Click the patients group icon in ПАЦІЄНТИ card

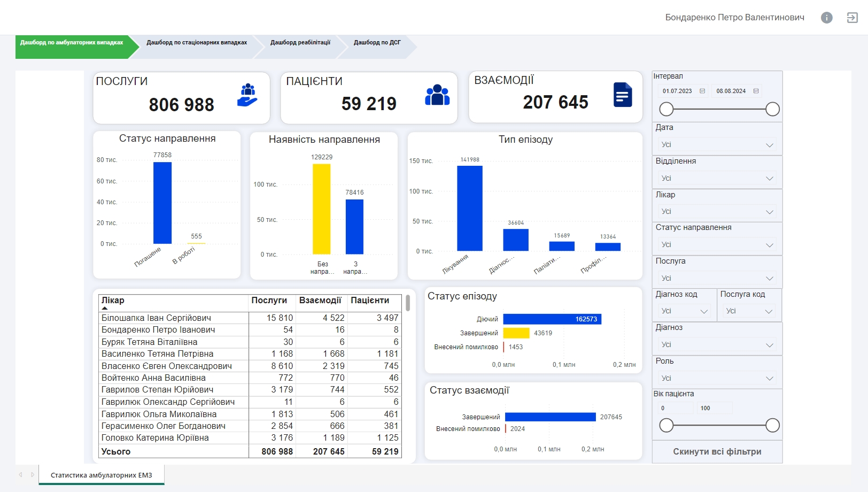437,95
